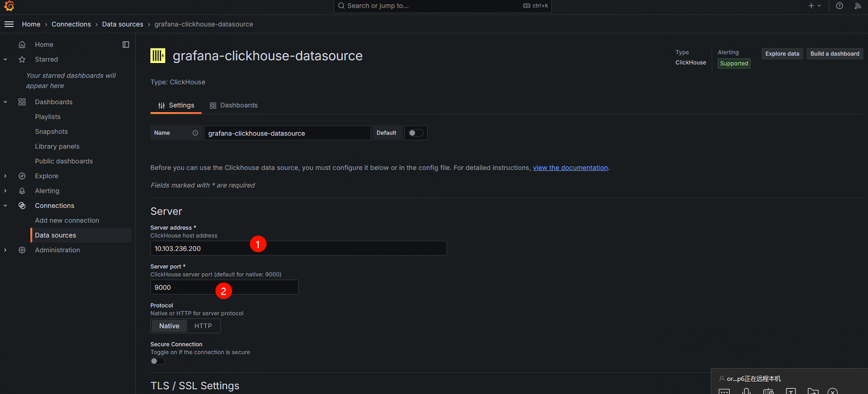
Task: Click the 'Secure Connection' label
Action: [176, 344]
